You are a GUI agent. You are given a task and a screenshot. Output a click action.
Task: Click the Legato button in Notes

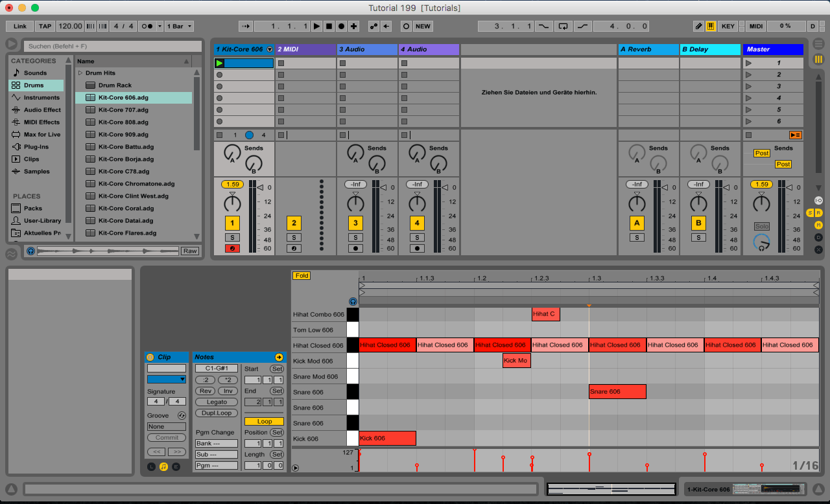217,402
